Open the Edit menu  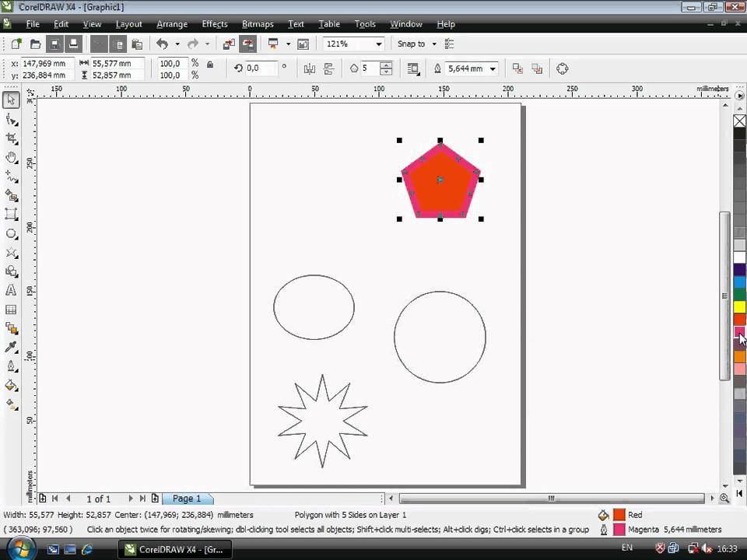click(x=61, y=24)
